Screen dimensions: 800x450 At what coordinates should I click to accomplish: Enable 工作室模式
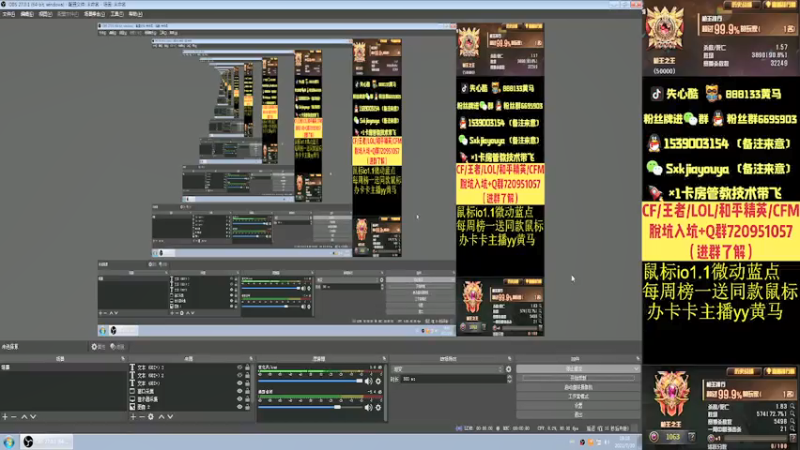[x=578, y=396]
